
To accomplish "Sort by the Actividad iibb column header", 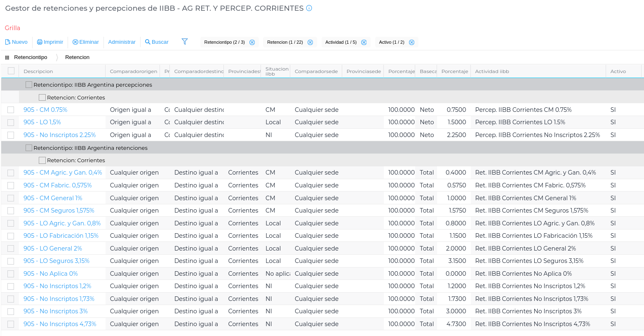I will click(x=492, y=71).
